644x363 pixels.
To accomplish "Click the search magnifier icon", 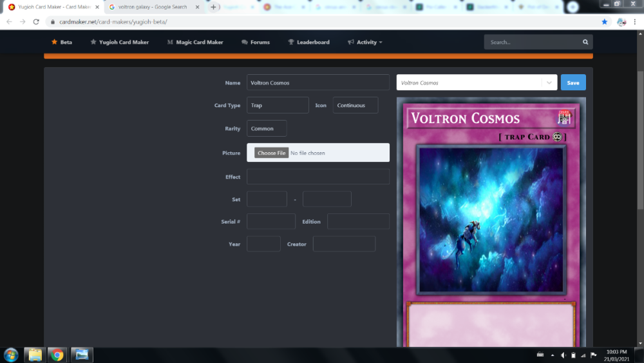I will 585,42.
